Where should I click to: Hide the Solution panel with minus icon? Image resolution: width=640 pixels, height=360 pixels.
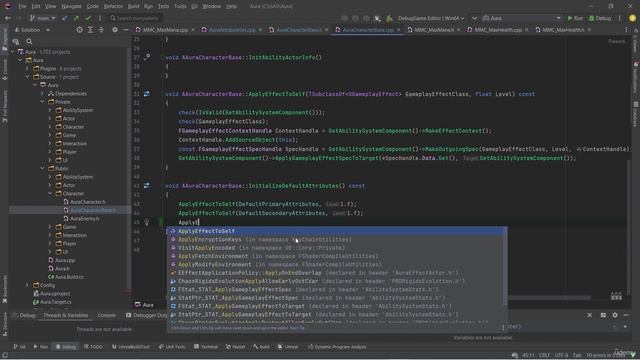pos(126,30)
